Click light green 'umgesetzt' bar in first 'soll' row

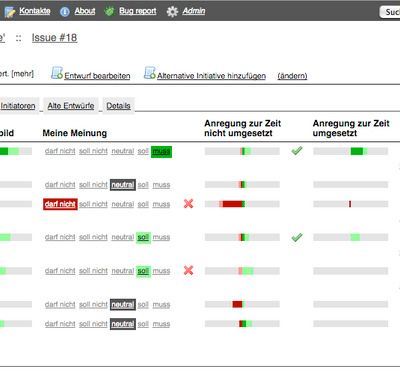(351, 237)
